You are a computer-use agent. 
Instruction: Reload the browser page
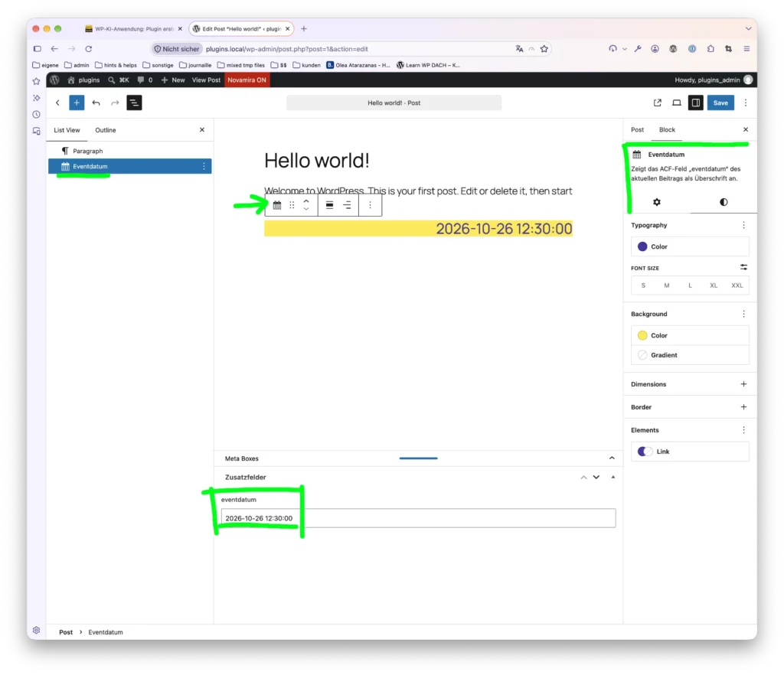tap(89, 49)
